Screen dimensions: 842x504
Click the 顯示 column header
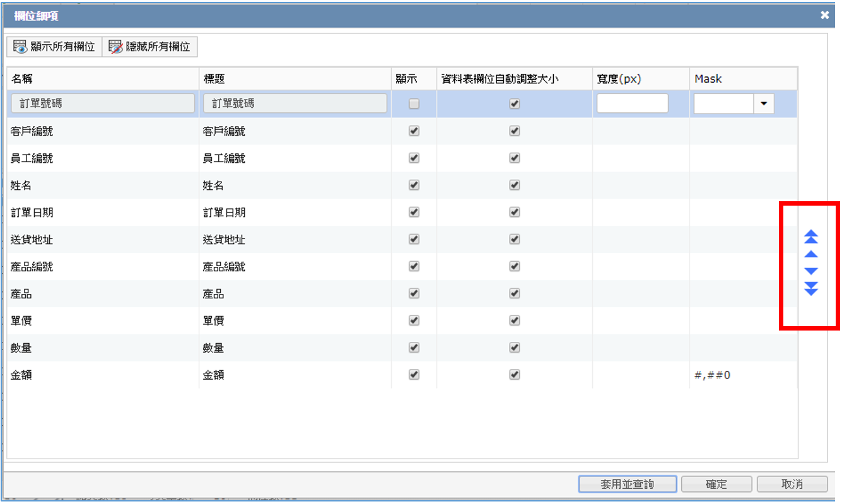(414, 79)
